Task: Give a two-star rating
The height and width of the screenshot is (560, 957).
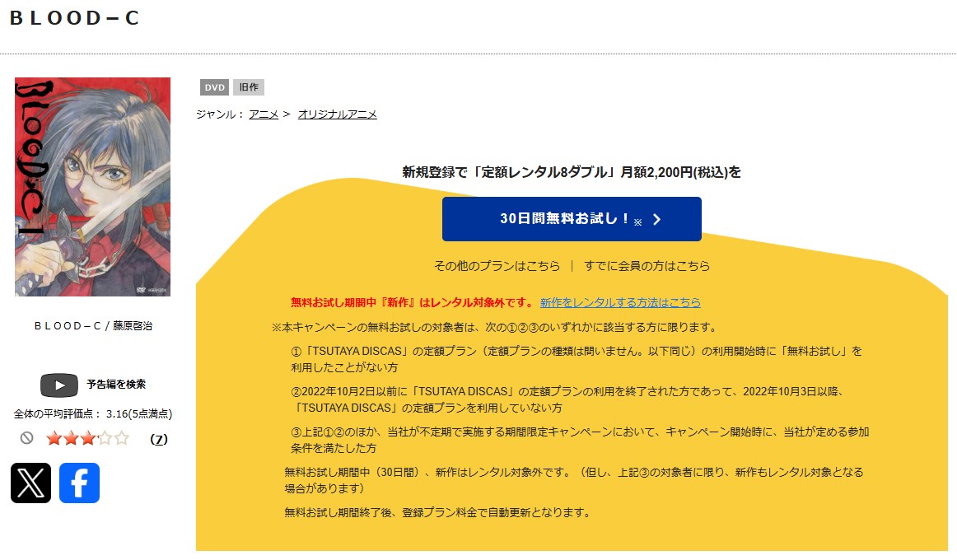Action: (x=72, y=438)
